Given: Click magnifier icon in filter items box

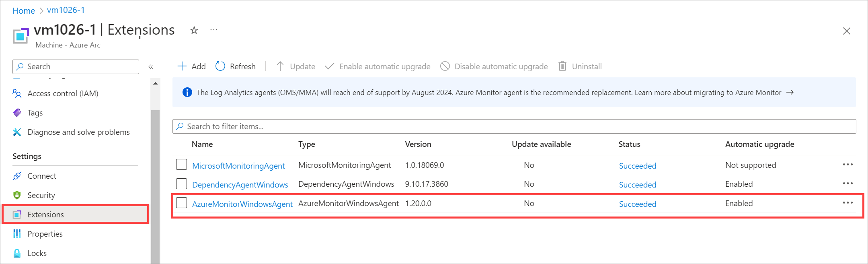Looking at the screenshot, I should click(180, 126).
